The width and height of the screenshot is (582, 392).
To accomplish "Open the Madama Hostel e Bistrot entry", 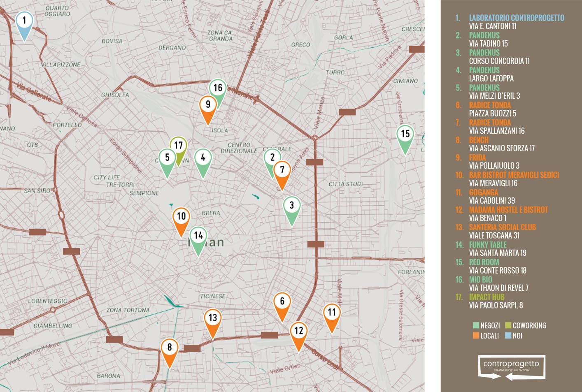I will pos(509,210).
